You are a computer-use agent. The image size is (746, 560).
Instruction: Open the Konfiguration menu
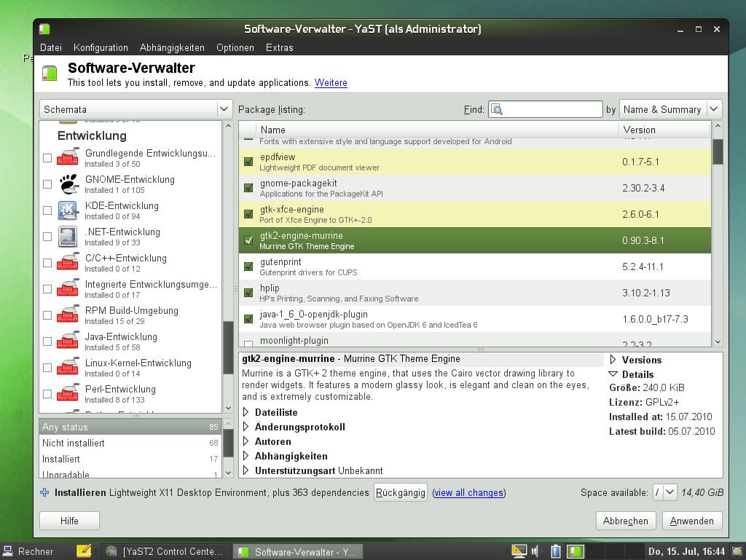[101, 47]
